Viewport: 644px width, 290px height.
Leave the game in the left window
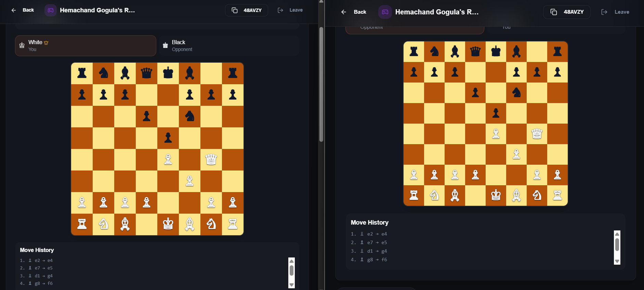[x=290, y=10]
